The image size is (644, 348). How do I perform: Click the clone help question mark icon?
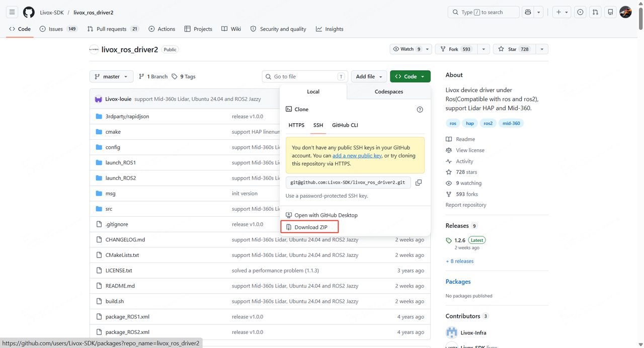click(x=420, y=109)
